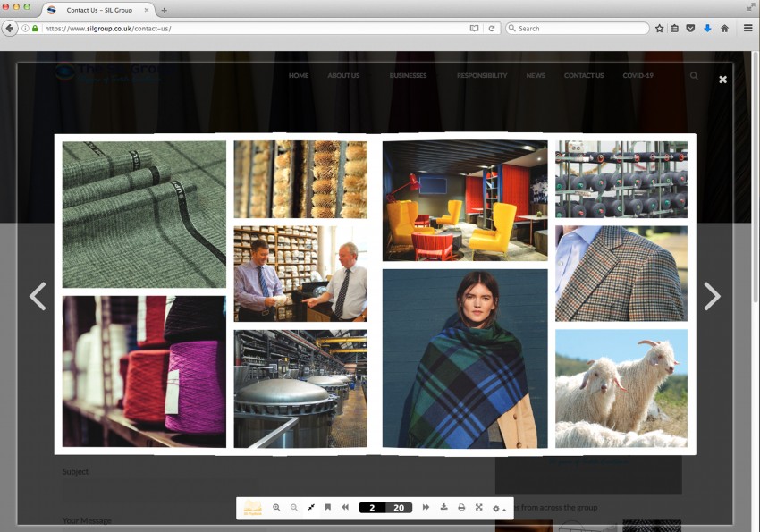Screen dimensions: 760x532
Task: Click the browser back button
Action: tap(9, 28)
